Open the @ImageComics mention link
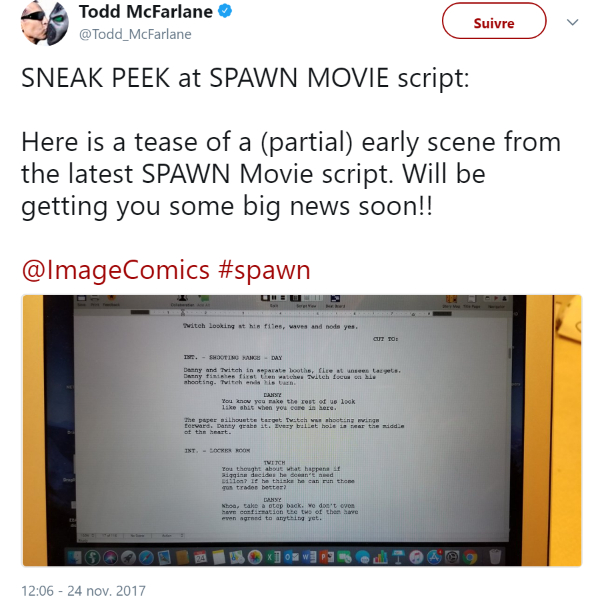 (x=115, y=270)
